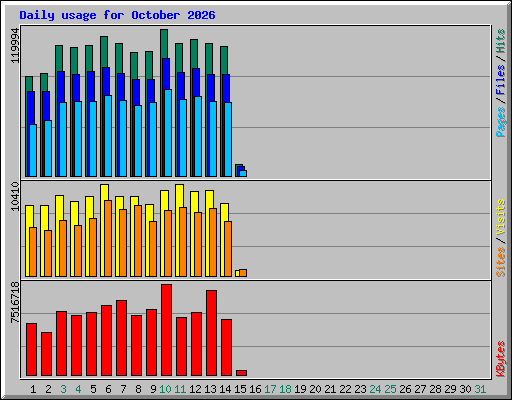This screenshot has width=512, height=400.
Task: Click the small red KBytes bar for day 15
Action: 241,373
